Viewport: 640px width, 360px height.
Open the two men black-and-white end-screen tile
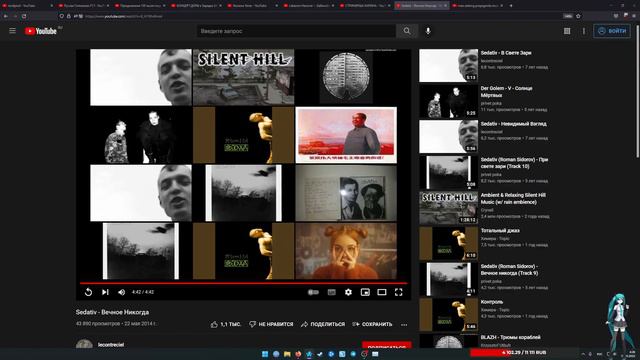[x=141, y=135]
